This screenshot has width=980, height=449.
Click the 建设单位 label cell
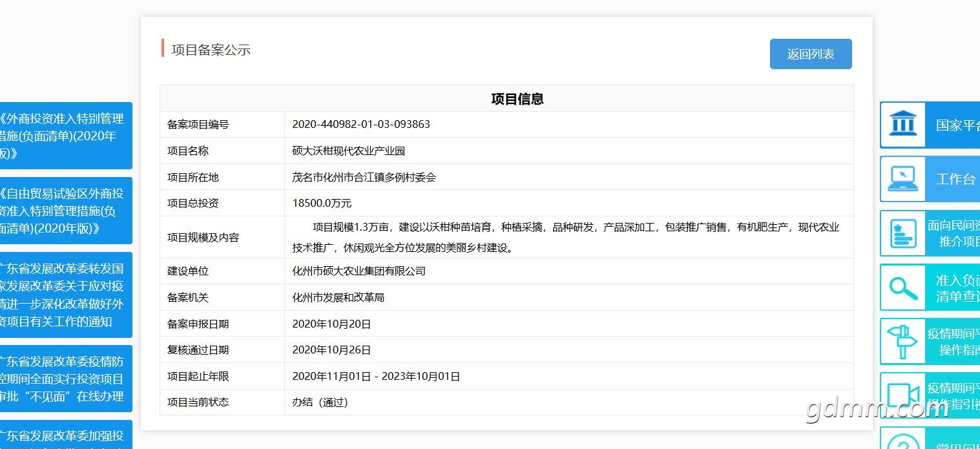[x=222, y=271]
